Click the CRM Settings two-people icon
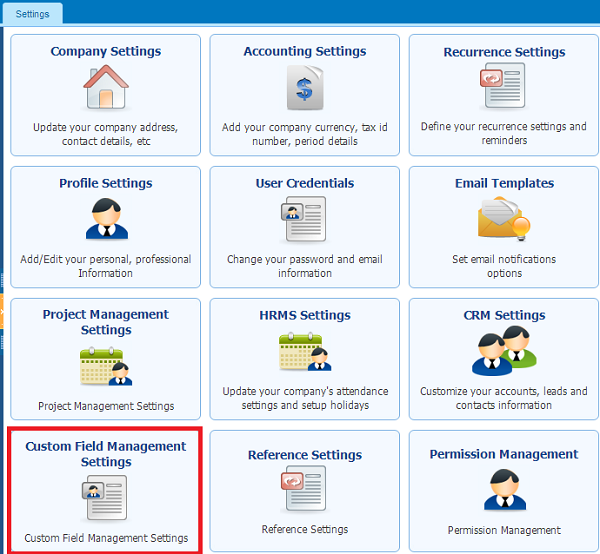The width and height of the screenshot is (600, 554). click(504, 350)
